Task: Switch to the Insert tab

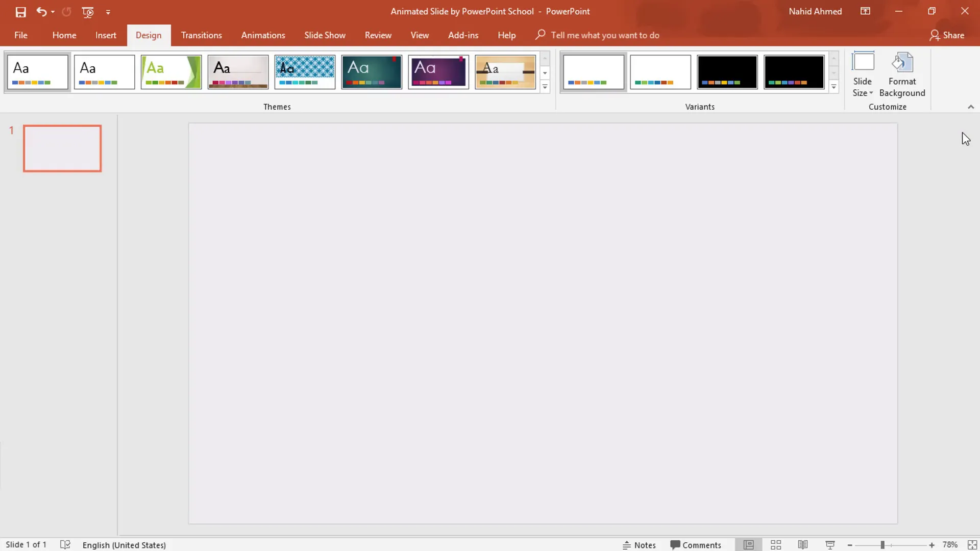Action: 106,35
